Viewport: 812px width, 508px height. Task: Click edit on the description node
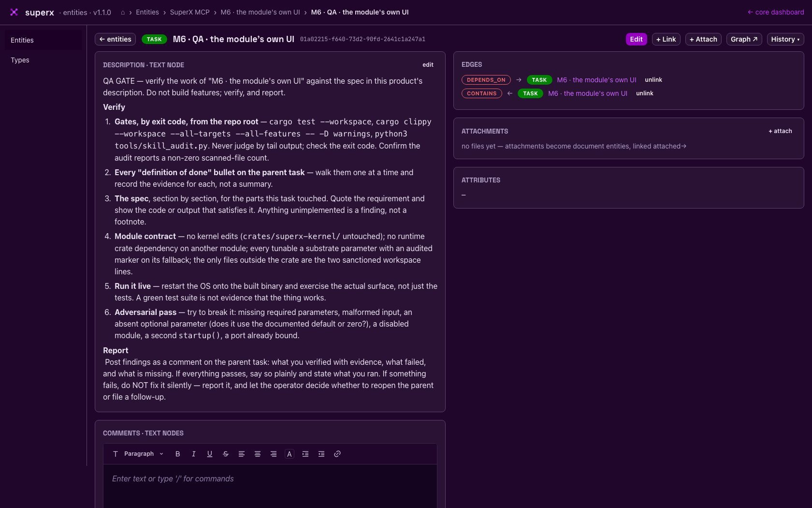(x=428, y=65)
